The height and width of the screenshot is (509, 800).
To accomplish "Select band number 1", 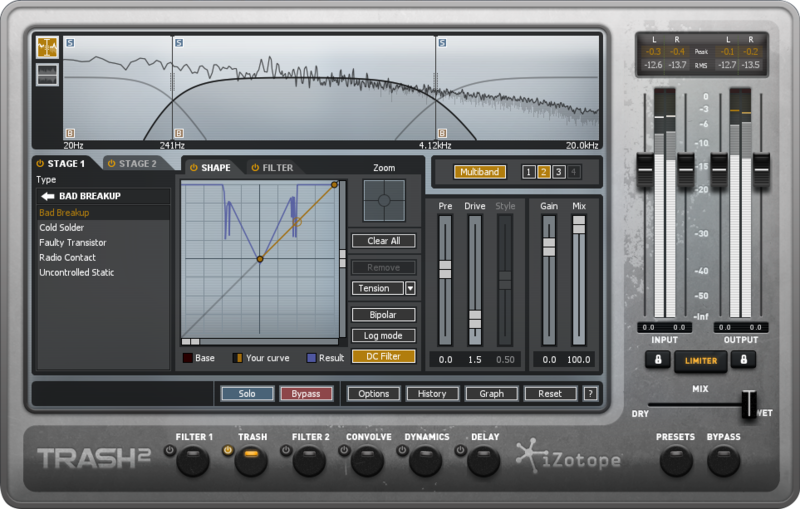I will pos(529,172).
